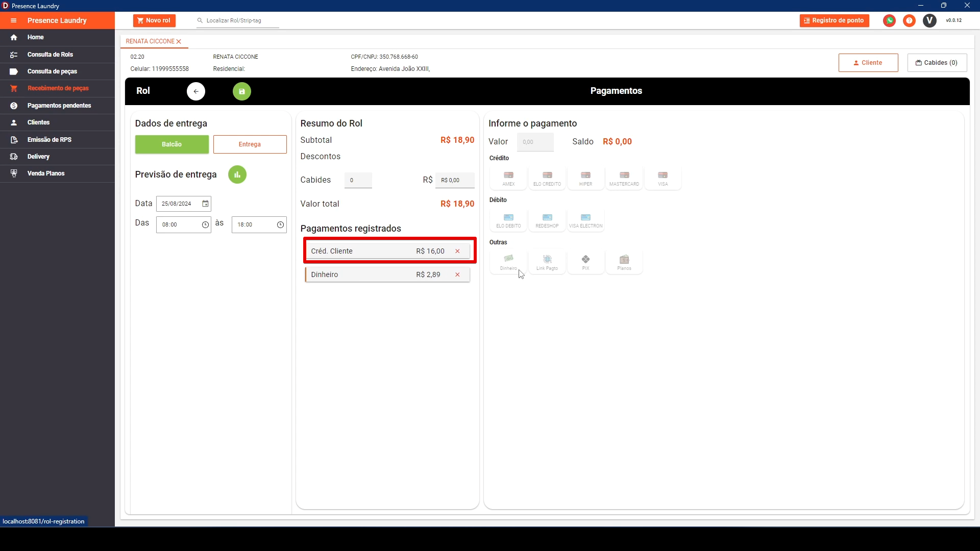
Task: Open Clientes in sidebar
Action: [x=57, y=122]
